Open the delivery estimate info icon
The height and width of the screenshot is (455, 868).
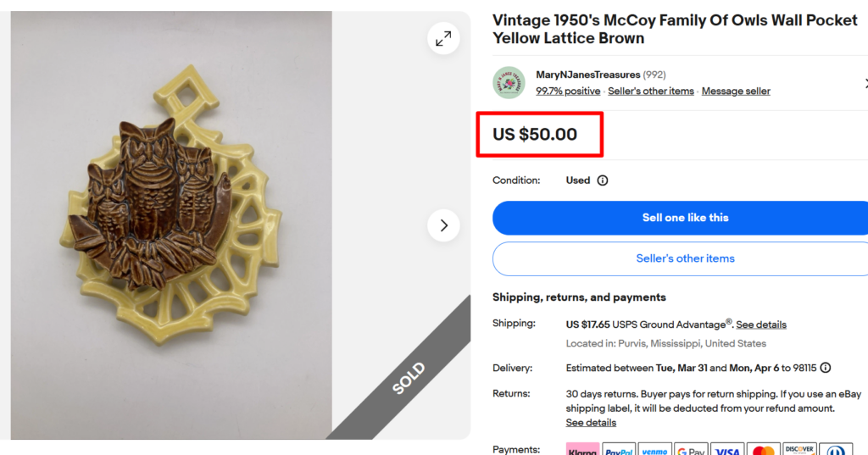coord(825,368)
